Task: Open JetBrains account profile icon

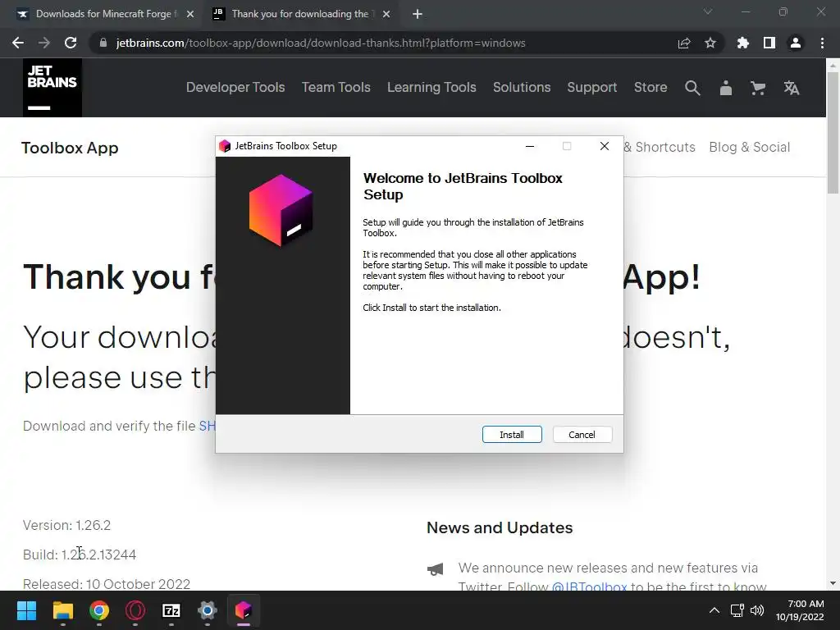Action: pos(726,88)
